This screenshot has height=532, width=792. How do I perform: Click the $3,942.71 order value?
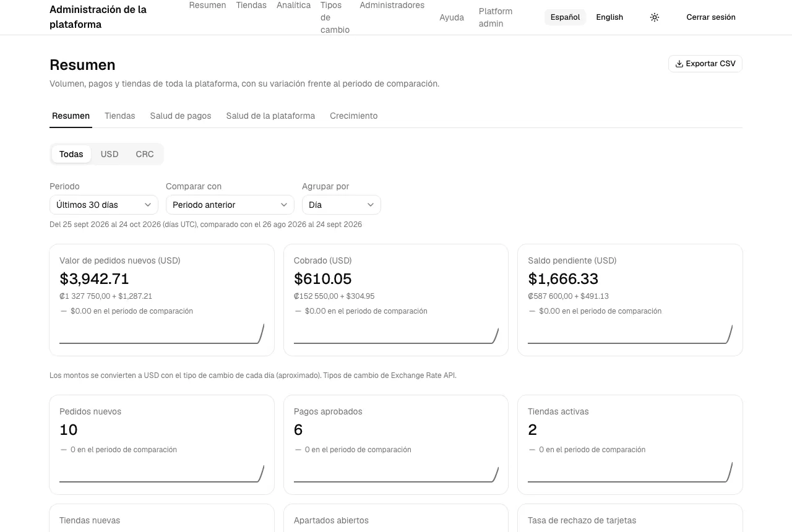coord(94,279)
